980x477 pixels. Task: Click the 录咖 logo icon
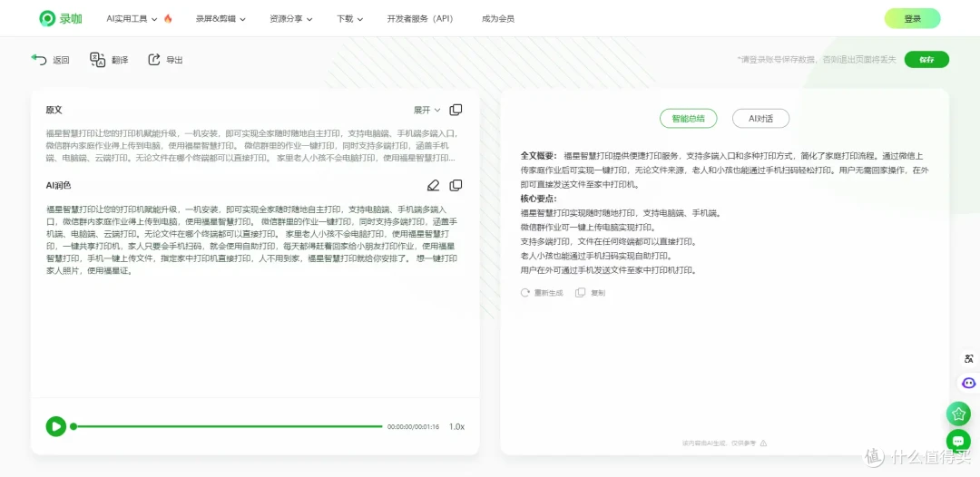click(47, 19)
